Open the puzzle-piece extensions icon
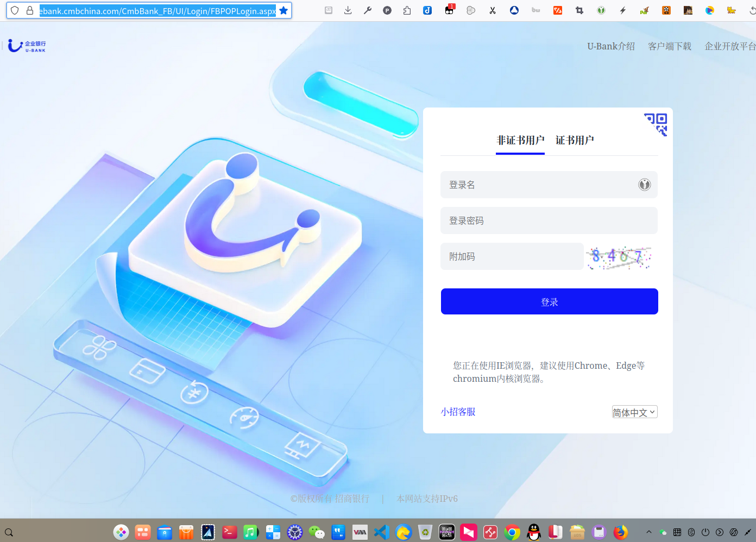 tap(407, 10)
